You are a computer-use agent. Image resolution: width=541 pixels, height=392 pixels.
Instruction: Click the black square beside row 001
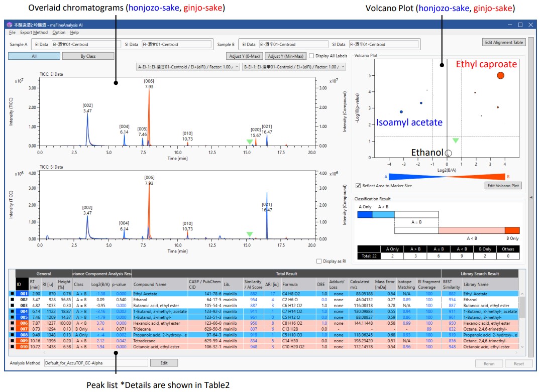pos(11,294)
